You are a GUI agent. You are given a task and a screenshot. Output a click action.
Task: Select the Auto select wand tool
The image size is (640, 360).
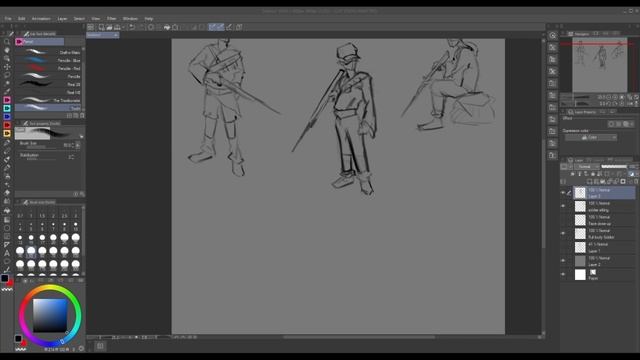pyautogui.click(x=7, y=83)
